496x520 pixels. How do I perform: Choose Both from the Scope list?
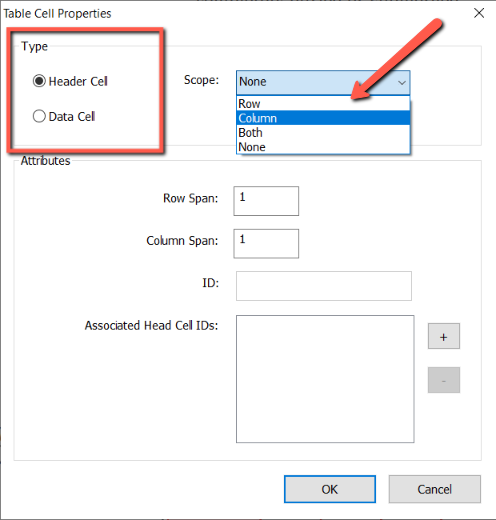[323, 133]
